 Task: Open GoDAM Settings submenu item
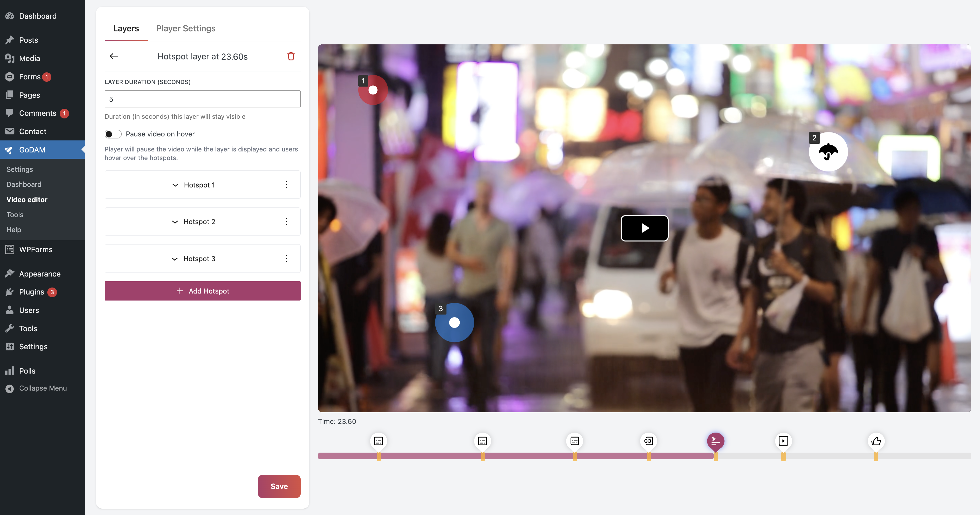(19, 169)
